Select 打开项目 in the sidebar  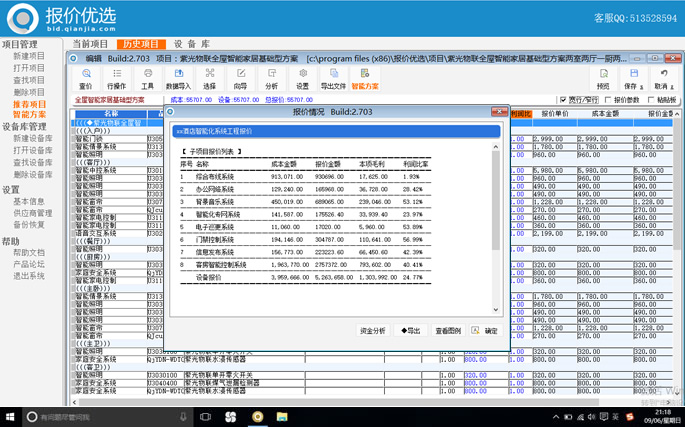click(x=29, y=68)
